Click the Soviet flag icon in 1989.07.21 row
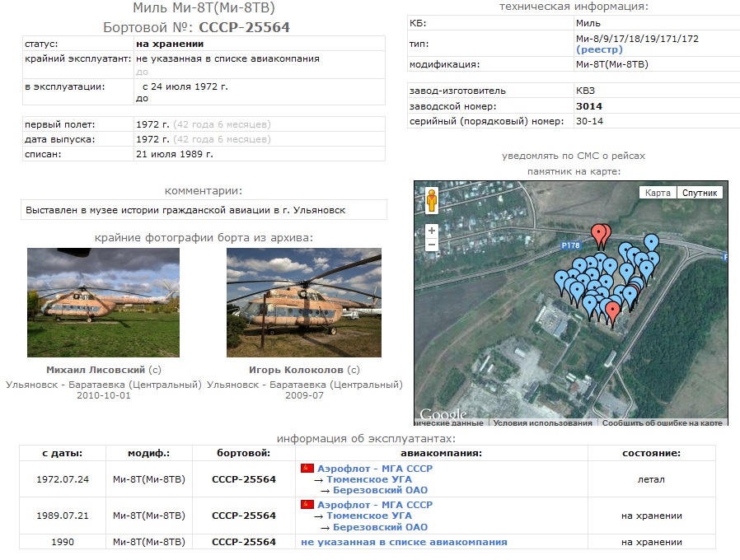 point(307,505)
